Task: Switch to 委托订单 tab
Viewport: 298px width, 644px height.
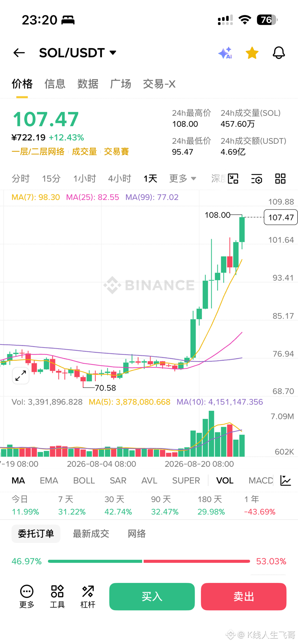Action: pos(36,534)
